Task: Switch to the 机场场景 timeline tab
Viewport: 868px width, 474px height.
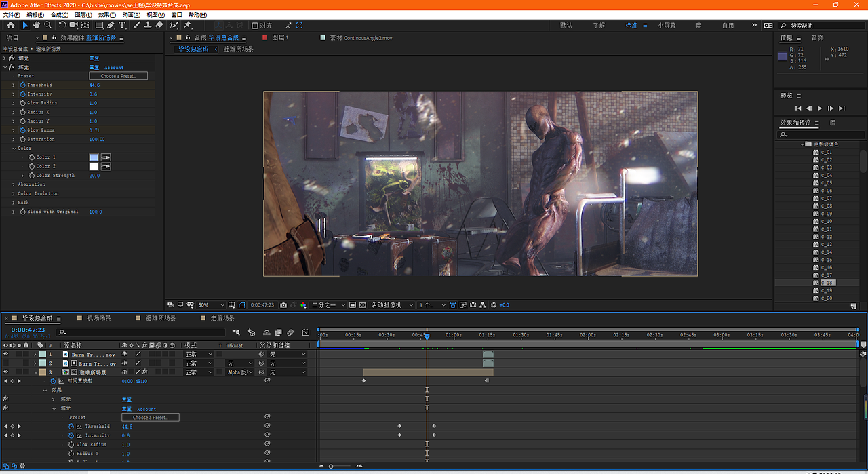Action: pos(100,318)
